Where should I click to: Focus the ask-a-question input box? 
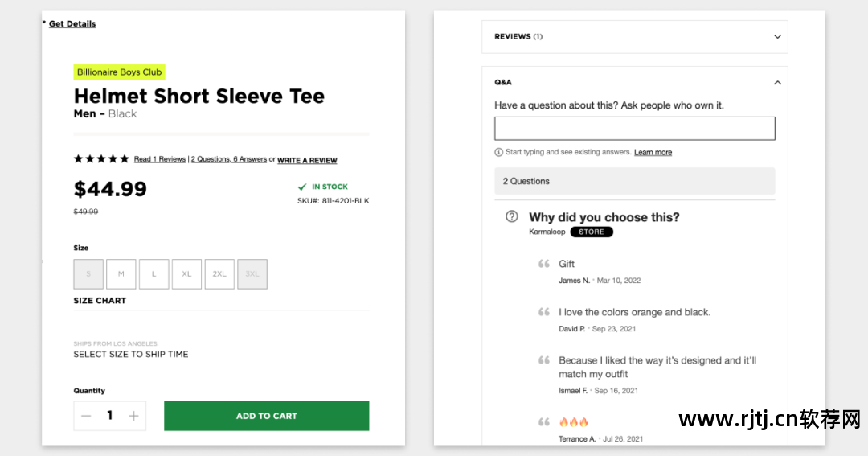pyautogui.click(x=634, y=129)
